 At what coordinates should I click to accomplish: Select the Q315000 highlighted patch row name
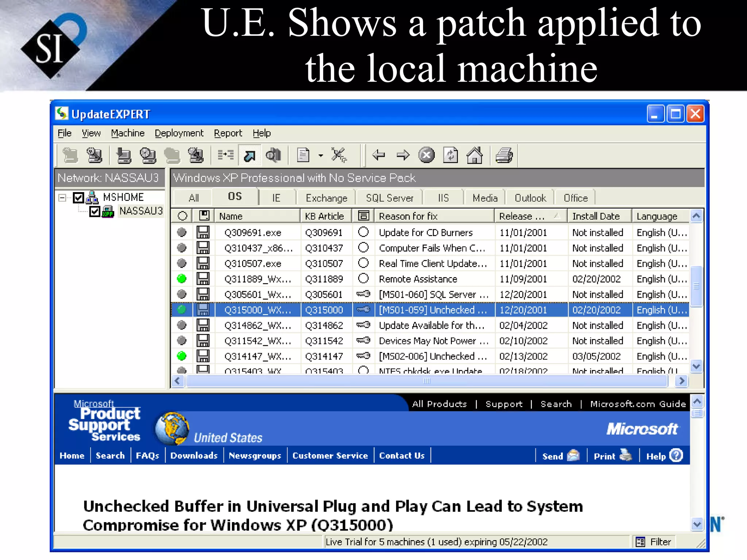tap(258, 310)
